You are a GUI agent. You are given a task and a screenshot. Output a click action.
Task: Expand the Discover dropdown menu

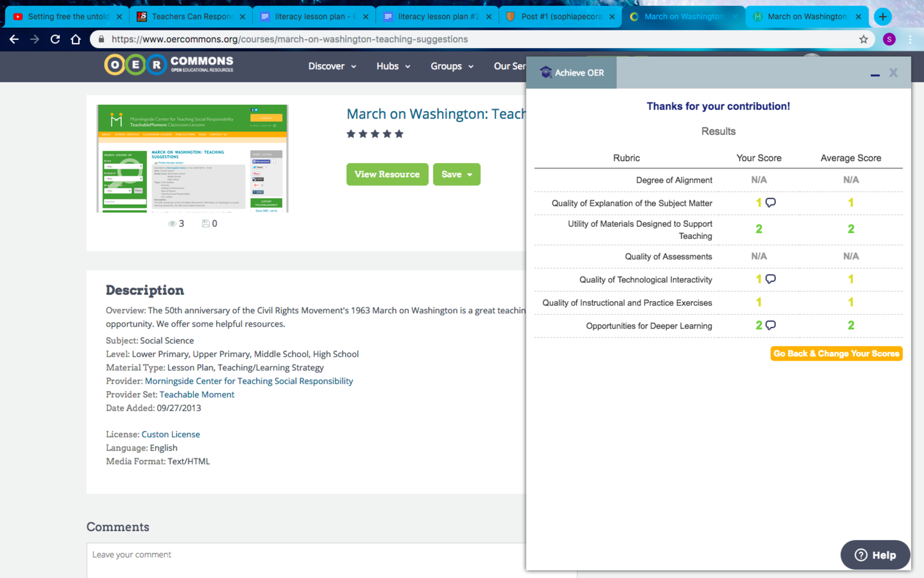(x=332, y=66)
